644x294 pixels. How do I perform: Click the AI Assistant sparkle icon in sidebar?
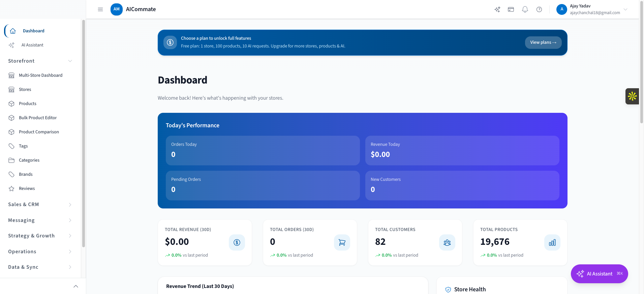pyautogui.click(x=11, y=45)
